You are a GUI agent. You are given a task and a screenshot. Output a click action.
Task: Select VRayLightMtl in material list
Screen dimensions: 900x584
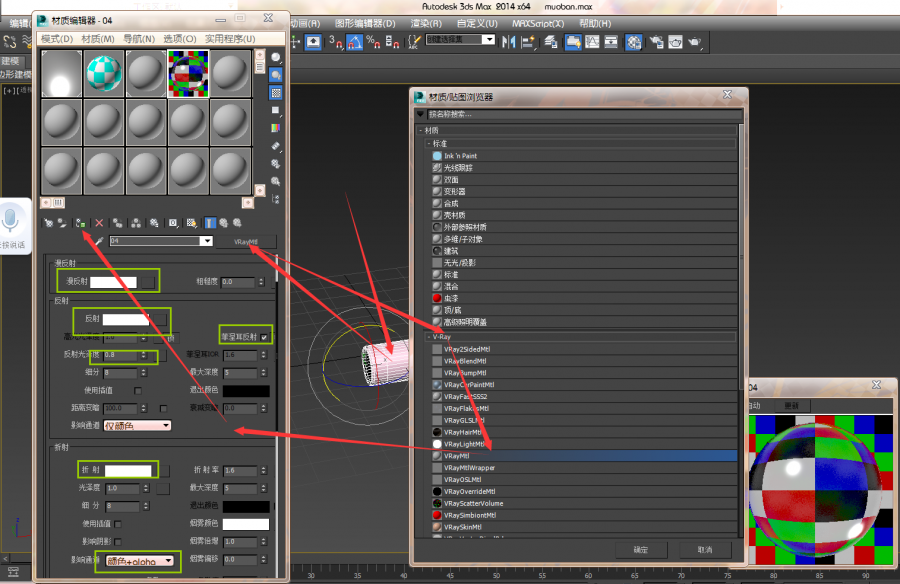click(465, 444)
